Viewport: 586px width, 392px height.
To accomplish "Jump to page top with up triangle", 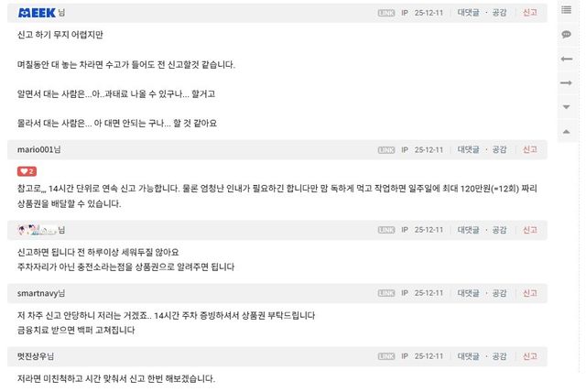I will pyautogui.click(x=566, y=130).
